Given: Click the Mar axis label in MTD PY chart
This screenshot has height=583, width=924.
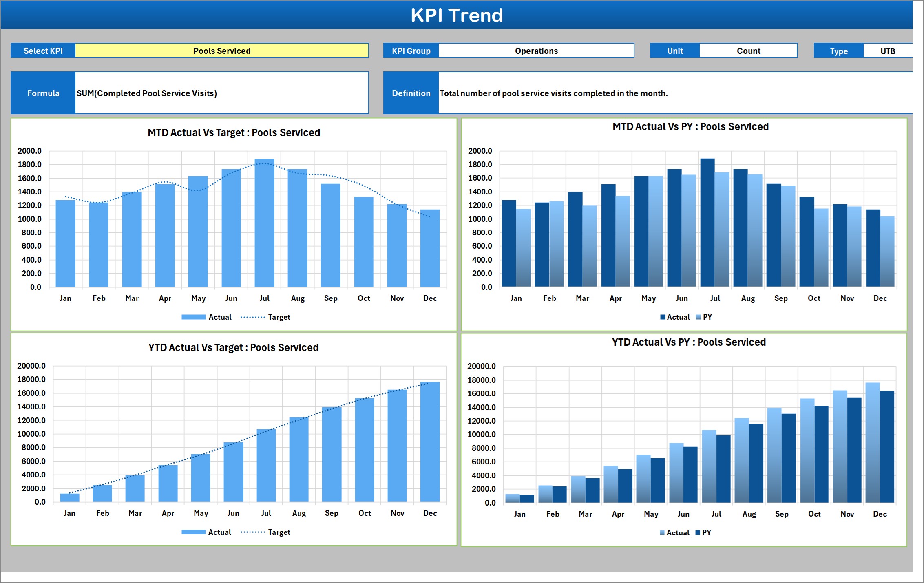Looking at the screenshot, I should click(x=582, y=298).
